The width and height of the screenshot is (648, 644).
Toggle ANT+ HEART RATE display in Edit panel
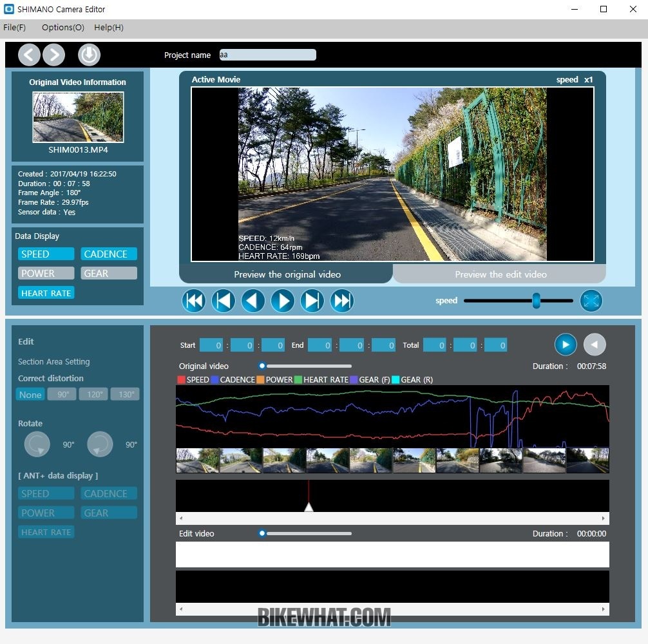coord(46,532)
